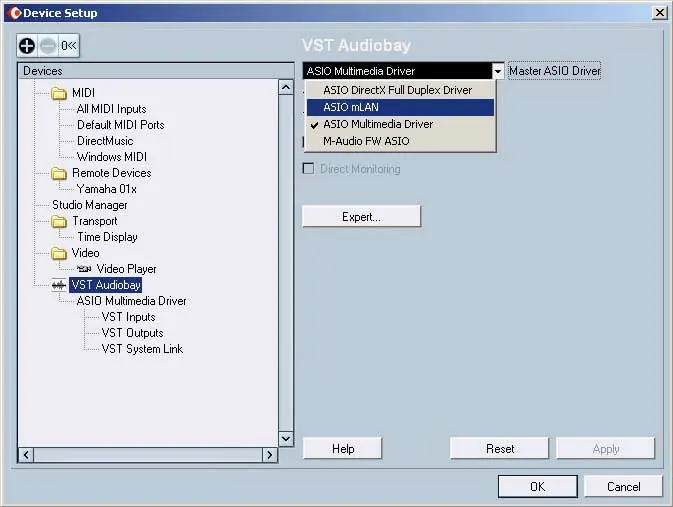Select VST System Link tree item
This screenshot has width=673, height=507.
point(142,349)
